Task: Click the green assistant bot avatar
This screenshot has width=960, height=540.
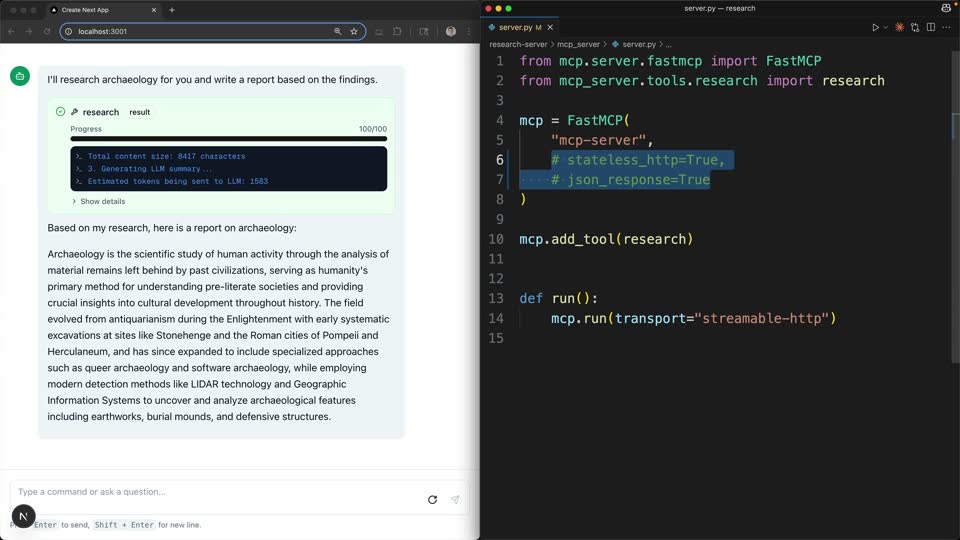Action: (20, 76)
